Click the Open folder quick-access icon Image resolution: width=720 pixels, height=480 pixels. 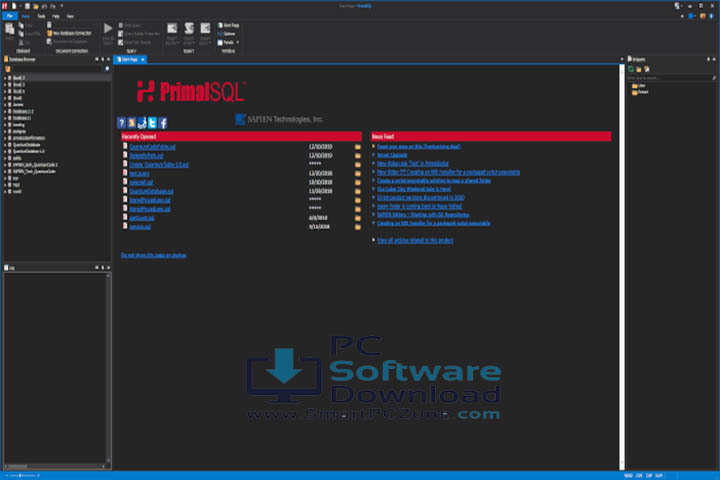pyautogui.click(x=36, y=6)
